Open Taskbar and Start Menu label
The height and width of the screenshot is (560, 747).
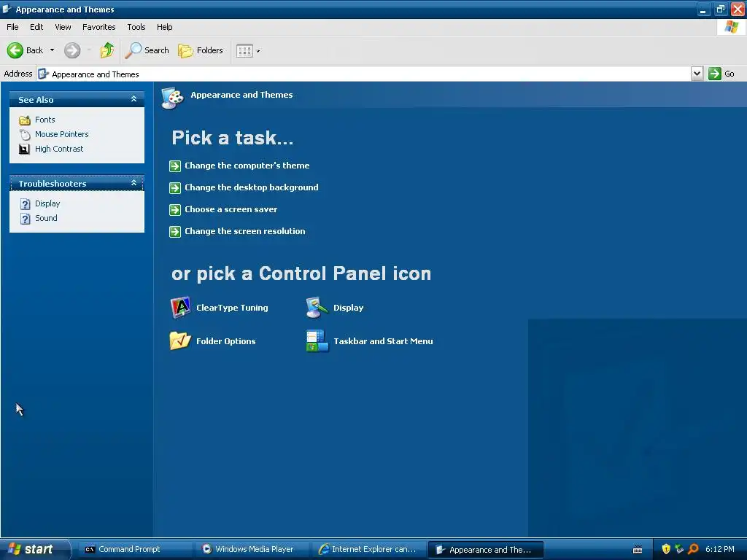pyautogui.click(x=383, y=341)
